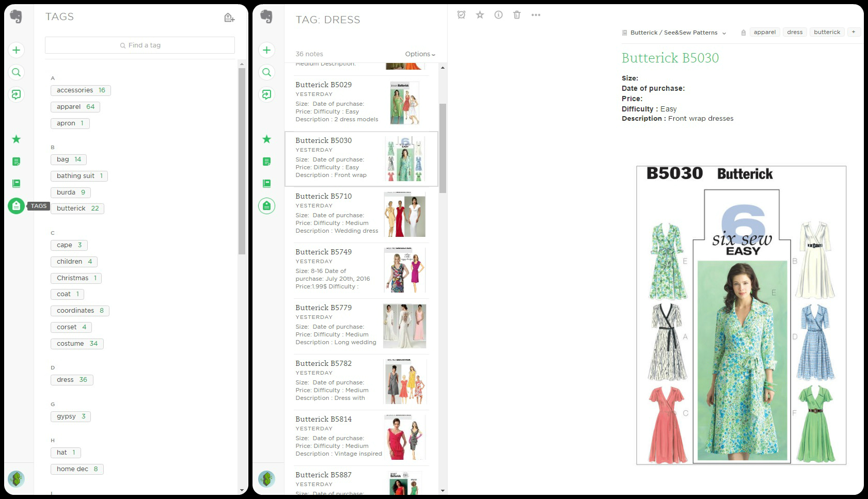Click the tags list vertical scrollbar

pos(242,160)
